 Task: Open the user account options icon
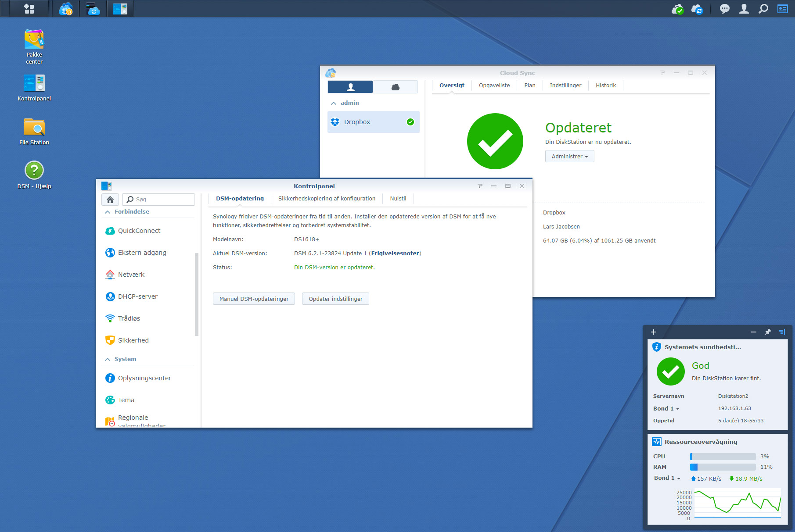[x=744, y=9]
